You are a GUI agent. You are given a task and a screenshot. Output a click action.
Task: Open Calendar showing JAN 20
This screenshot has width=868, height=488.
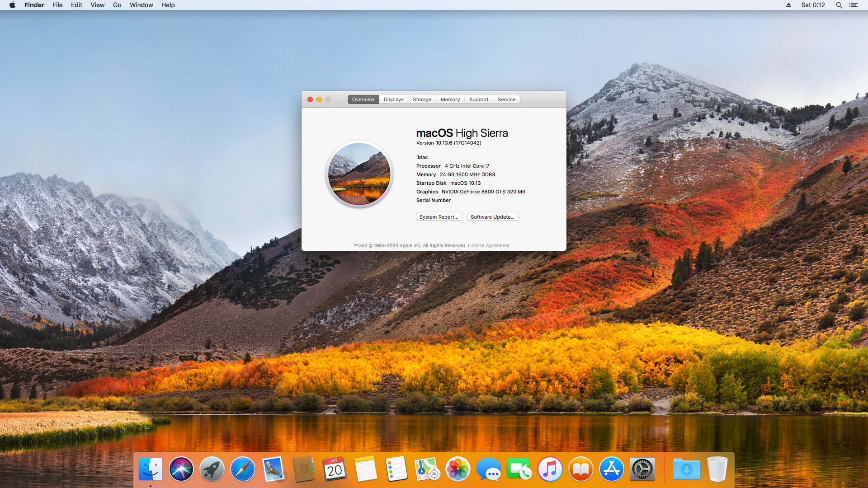pos(335,469)
